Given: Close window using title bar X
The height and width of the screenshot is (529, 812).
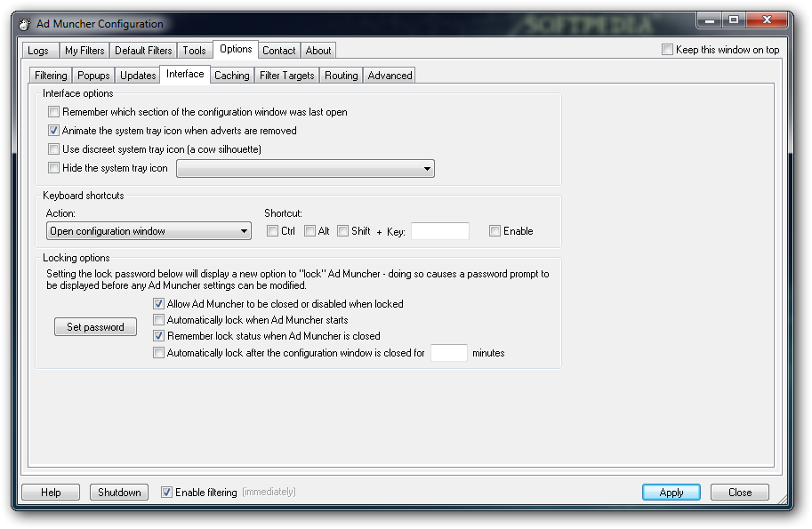Looking at the screenshot, I should tap(767, 20).
